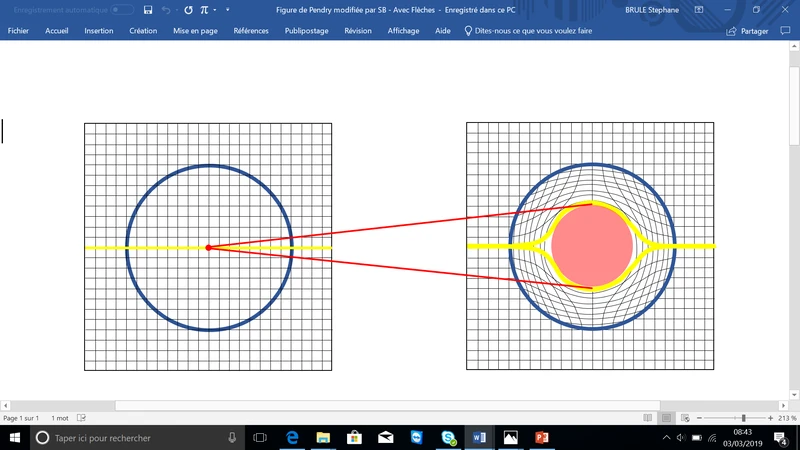Open the Ribbon Display Options icon
The height and width of the screenshot is (450, 800).
coord(701,10)
